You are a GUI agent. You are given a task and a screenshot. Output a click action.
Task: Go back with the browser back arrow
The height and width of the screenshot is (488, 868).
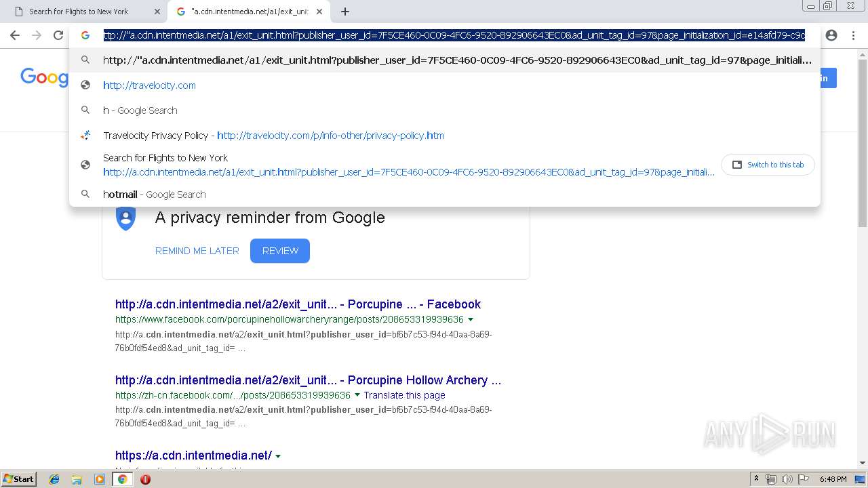pyautogui.click(x=15, y=35)
